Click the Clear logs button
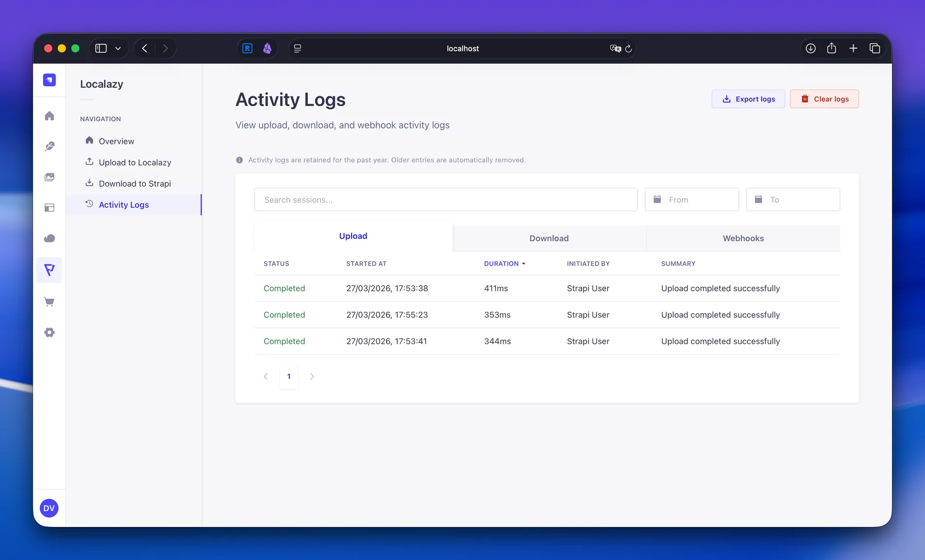 pyautogui.click(x=824, y=99)
